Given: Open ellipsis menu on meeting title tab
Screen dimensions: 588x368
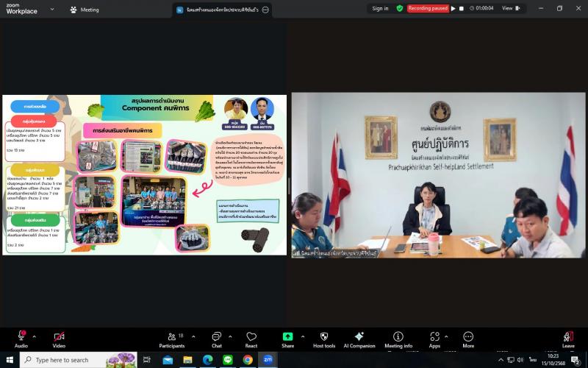Looking at the screenshot, I should point(265,10).
